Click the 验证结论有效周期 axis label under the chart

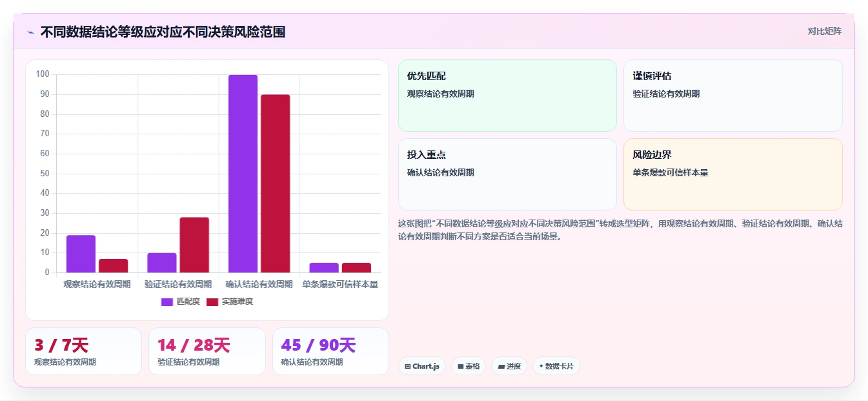pos(178,284)
